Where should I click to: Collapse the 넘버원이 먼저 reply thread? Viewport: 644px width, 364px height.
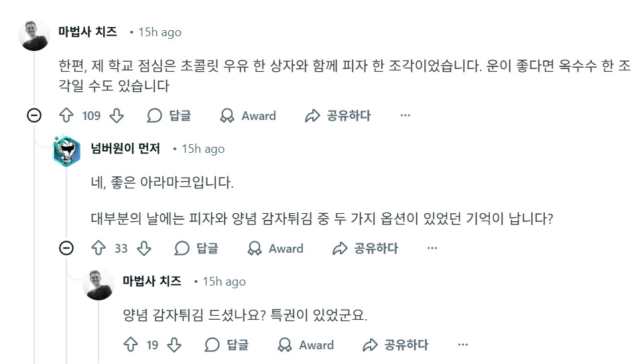[x=66, y=249]
